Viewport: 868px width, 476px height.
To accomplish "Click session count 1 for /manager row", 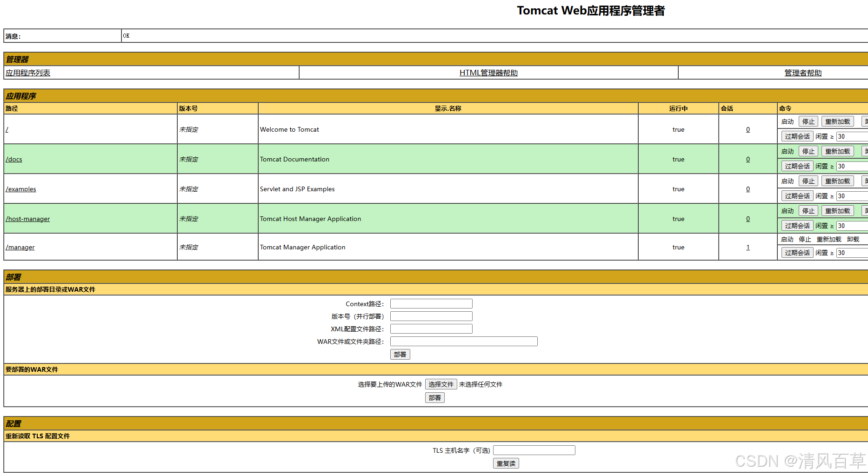I will tap(748, 247).
